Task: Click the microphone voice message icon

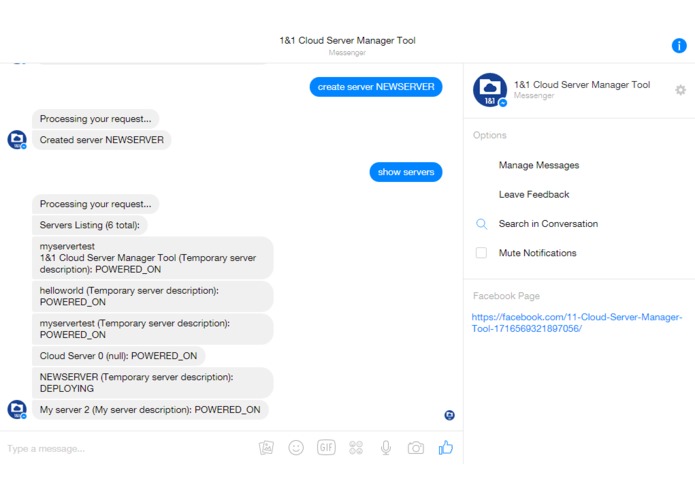Action: point(386,448)
